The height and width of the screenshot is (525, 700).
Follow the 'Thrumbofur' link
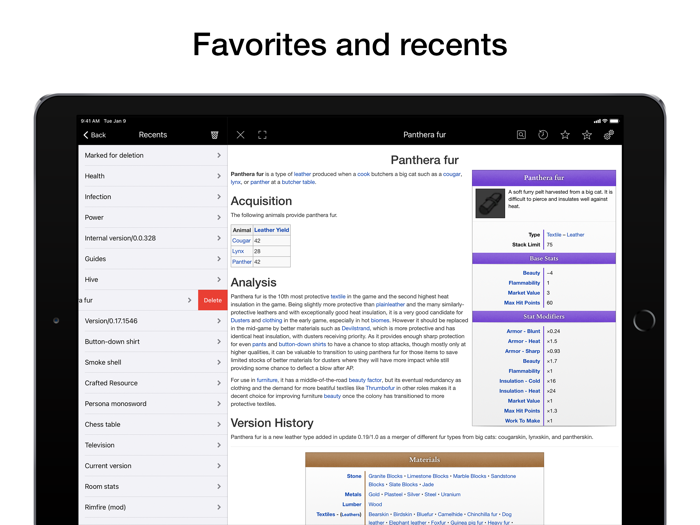click(x=380, y=388)
